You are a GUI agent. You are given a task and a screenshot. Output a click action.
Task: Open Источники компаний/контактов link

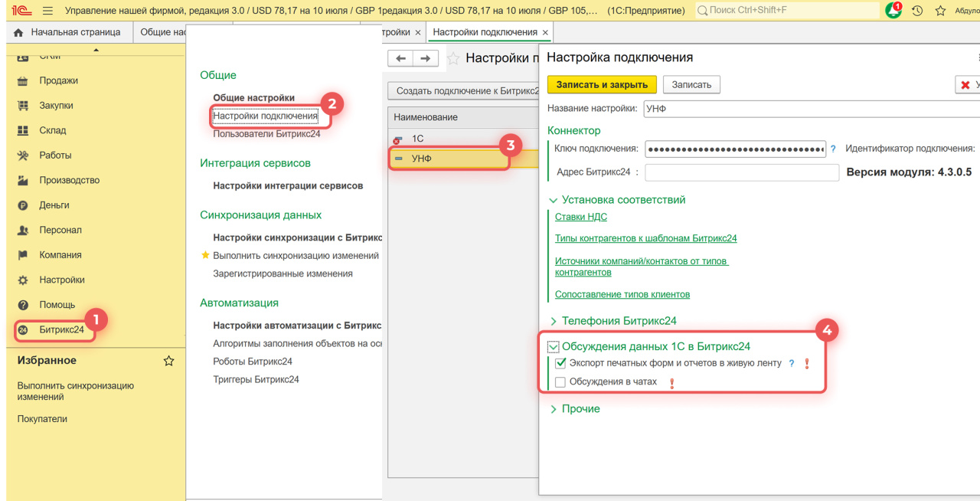click(642, 267)
